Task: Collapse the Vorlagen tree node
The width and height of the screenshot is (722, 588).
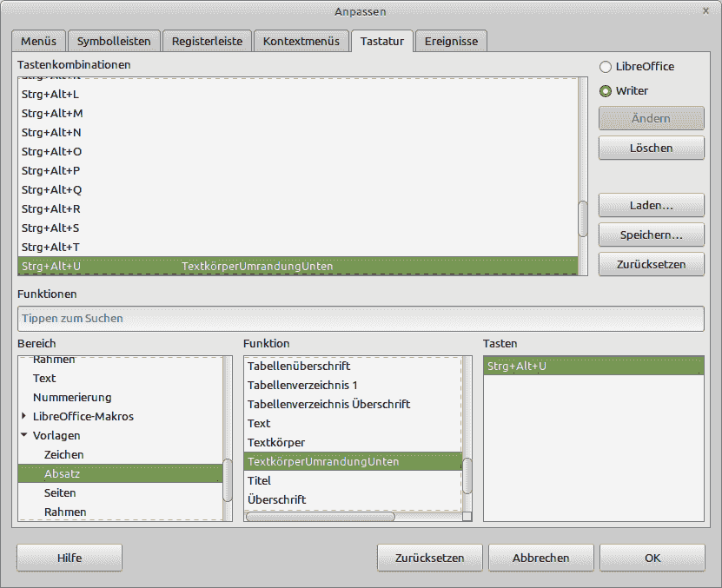Action: pos(24,436)
